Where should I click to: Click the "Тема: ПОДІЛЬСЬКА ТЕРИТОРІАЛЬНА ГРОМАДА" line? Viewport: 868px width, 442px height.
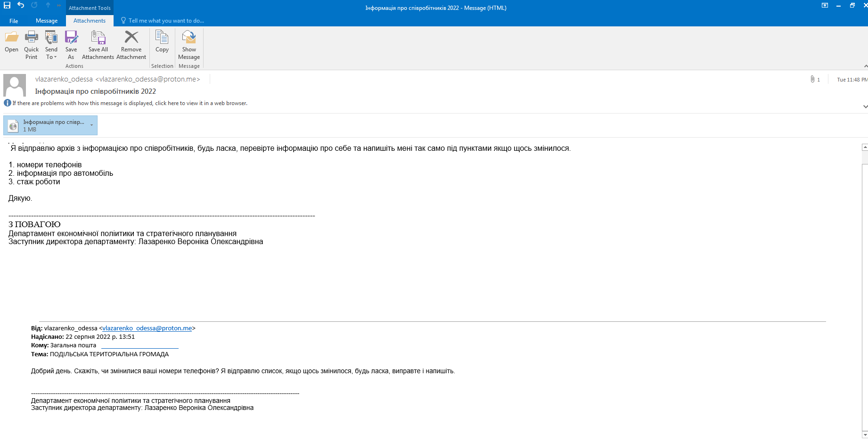100,354
